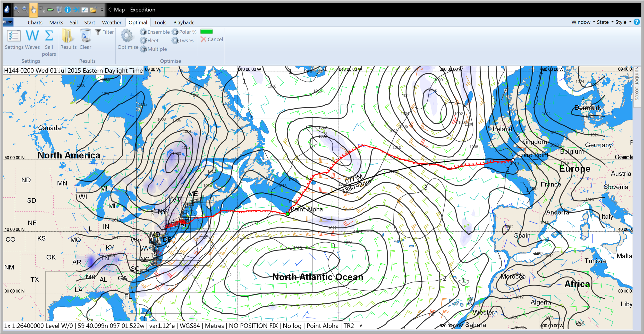Click the blue go-to arrow icon

pos(76,10)
